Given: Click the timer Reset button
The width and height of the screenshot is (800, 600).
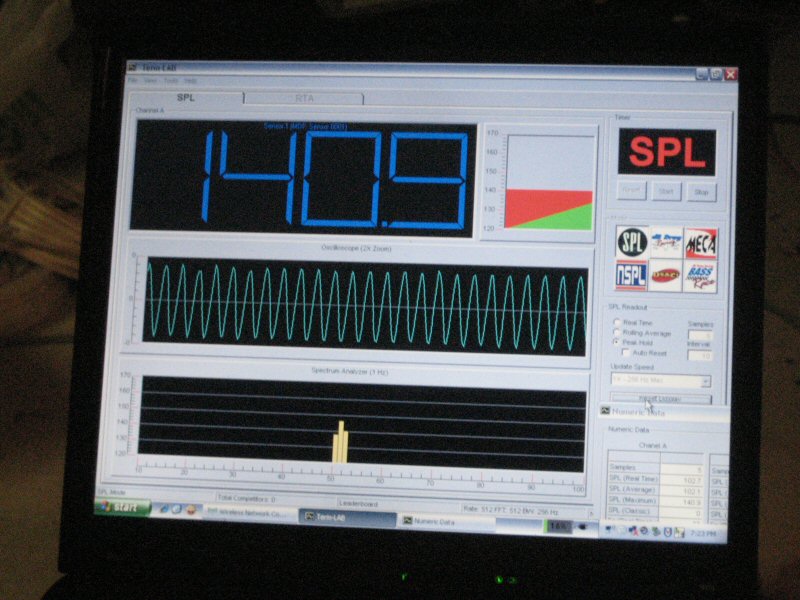Looking at the screenshot, I should [631, 190].
